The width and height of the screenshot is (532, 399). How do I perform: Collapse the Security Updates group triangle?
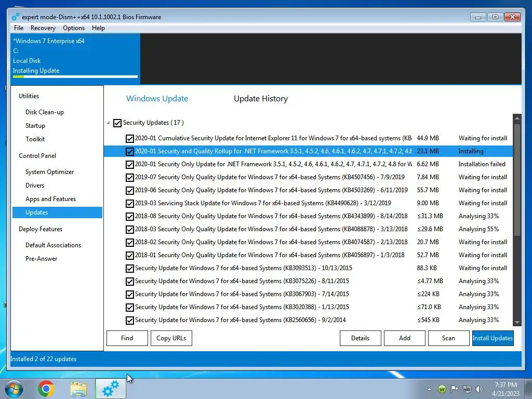[108, 123]
